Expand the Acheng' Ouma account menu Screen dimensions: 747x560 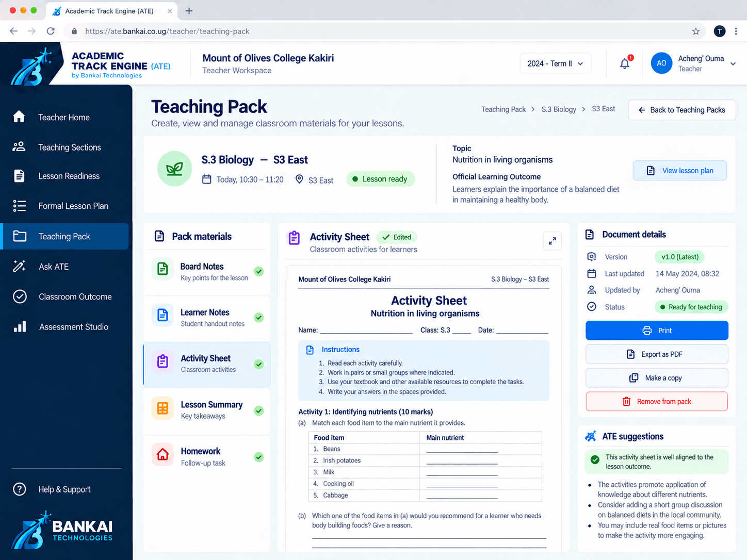(733, 64)
